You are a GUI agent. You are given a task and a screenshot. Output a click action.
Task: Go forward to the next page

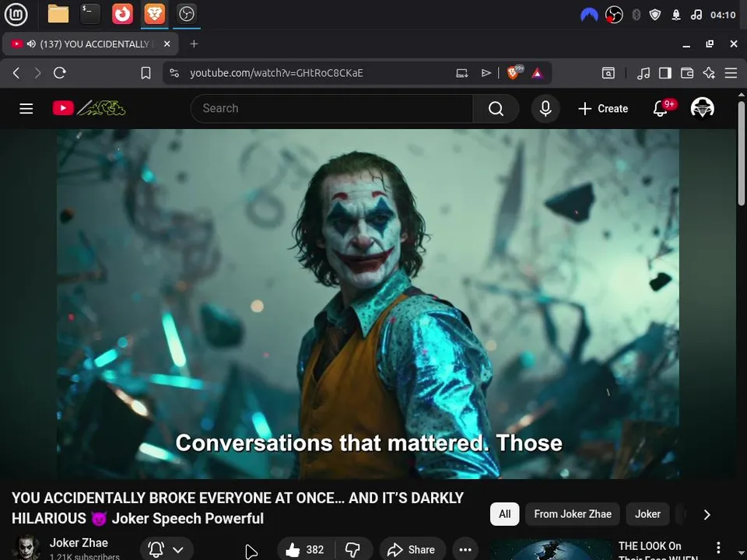click(x=37, y=73)
